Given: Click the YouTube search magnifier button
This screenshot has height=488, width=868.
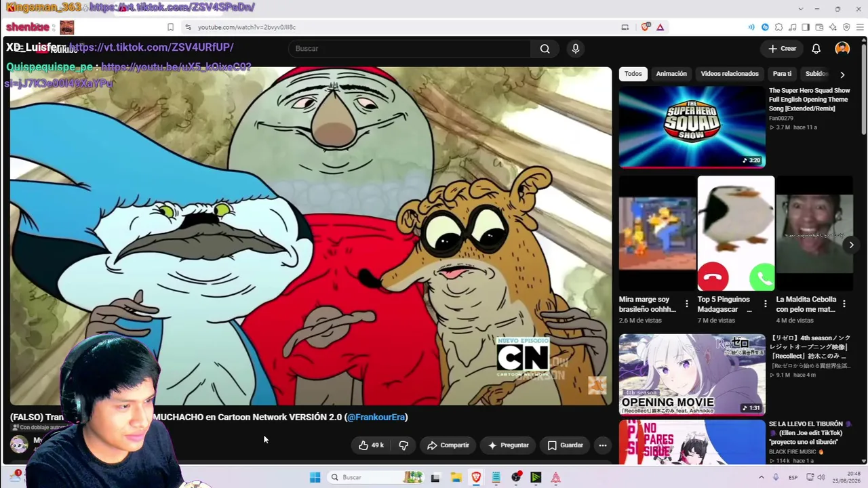Looking at the screenshot, I should tap(545, 49).
